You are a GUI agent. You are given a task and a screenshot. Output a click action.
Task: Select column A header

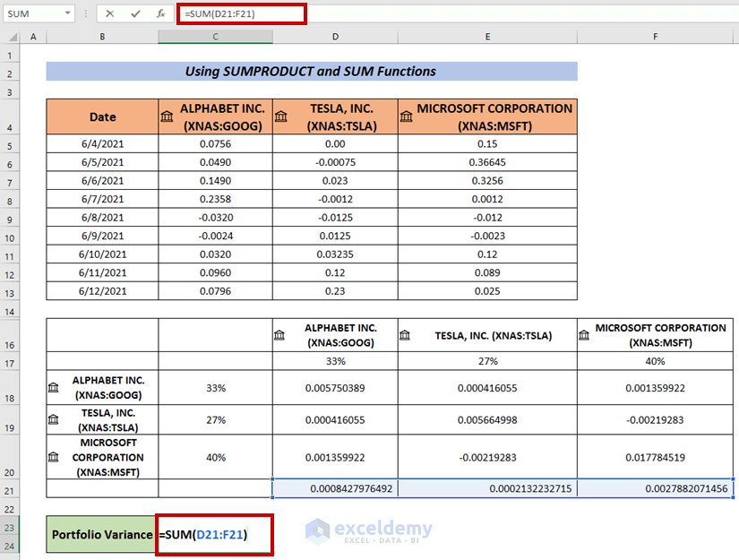tap(33, 37)
